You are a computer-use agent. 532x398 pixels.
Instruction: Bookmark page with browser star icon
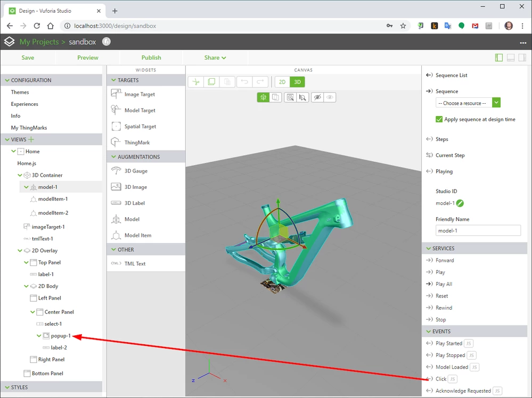coord(403,26)
